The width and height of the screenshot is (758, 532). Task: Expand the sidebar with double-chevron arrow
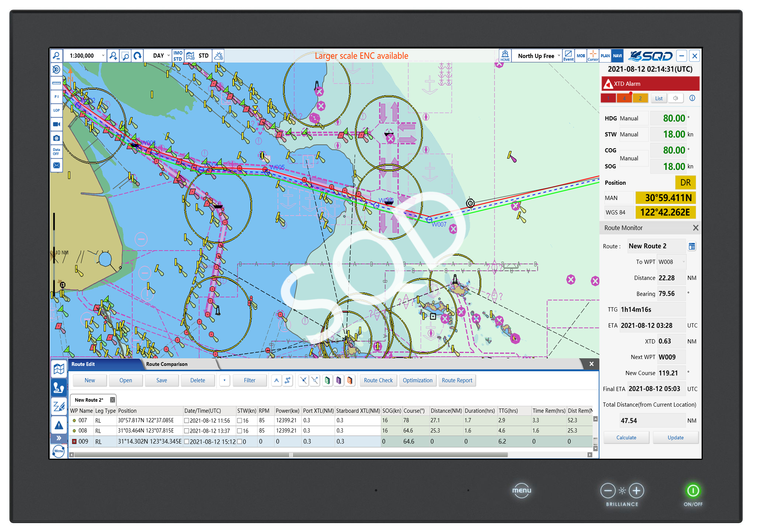click(x=59, y=438)
